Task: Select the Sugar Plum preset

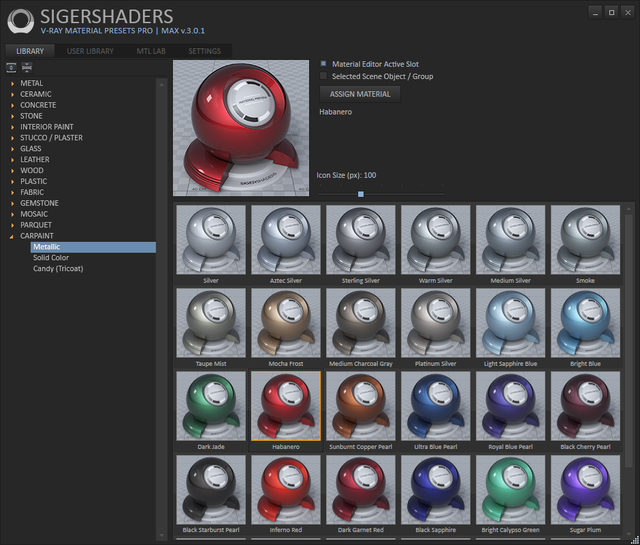Action: (x=585, y=489)
